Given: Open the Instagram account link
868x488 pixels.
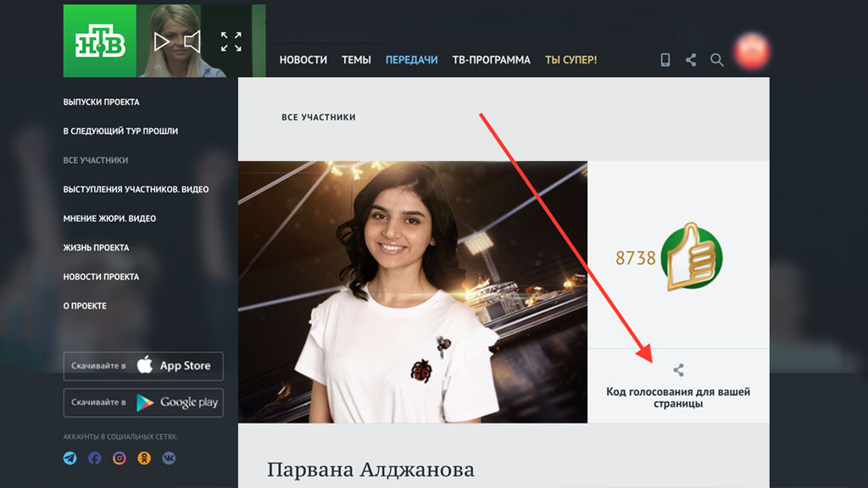Looking at the screenshot, I should click(120, 458).
